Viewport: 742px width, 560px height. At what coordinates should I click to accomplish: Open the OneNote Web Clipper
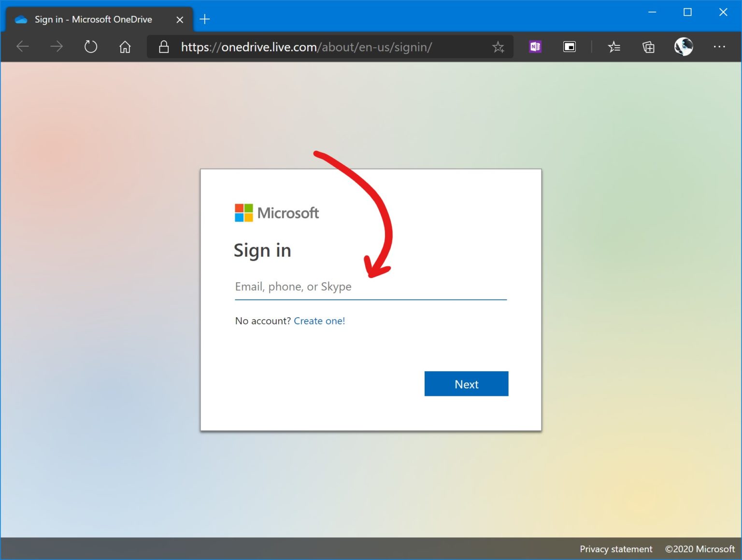[535, 47]
